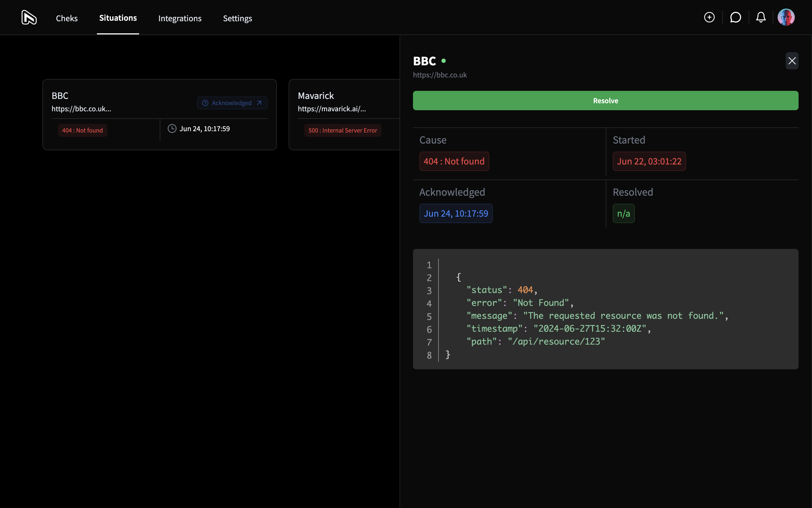This screenshot has width=812, height=508.
Task: Click the 404 : Not found cause badge in panel
Action: 454,161
